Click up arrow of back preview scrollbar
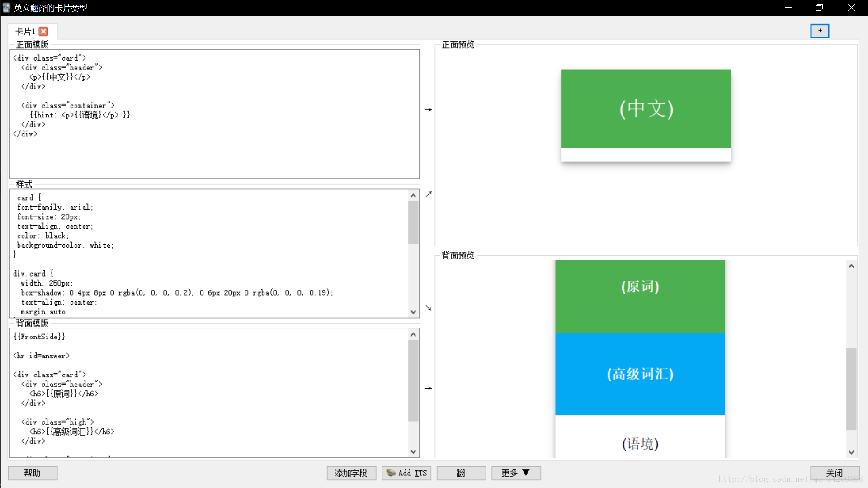868x488 pixels. point(851,266)
